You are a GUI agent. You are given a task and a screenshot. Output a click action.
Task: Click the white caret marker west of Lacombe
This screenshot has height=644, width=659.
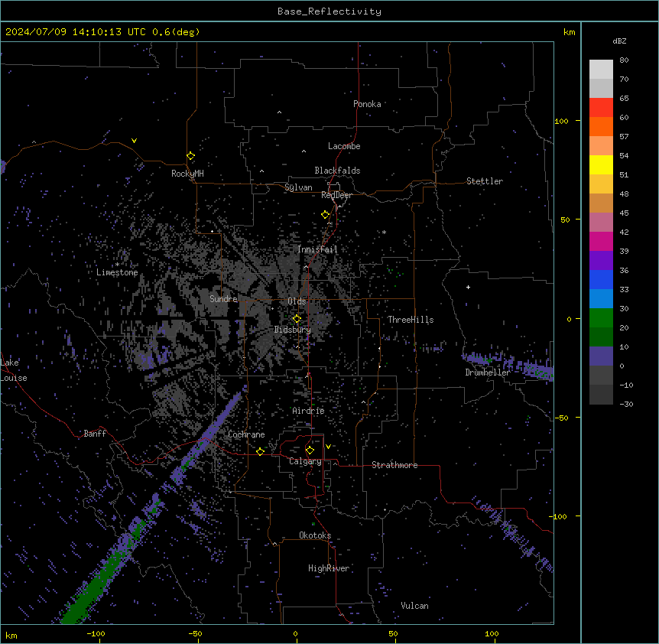[x=304, y=151]
